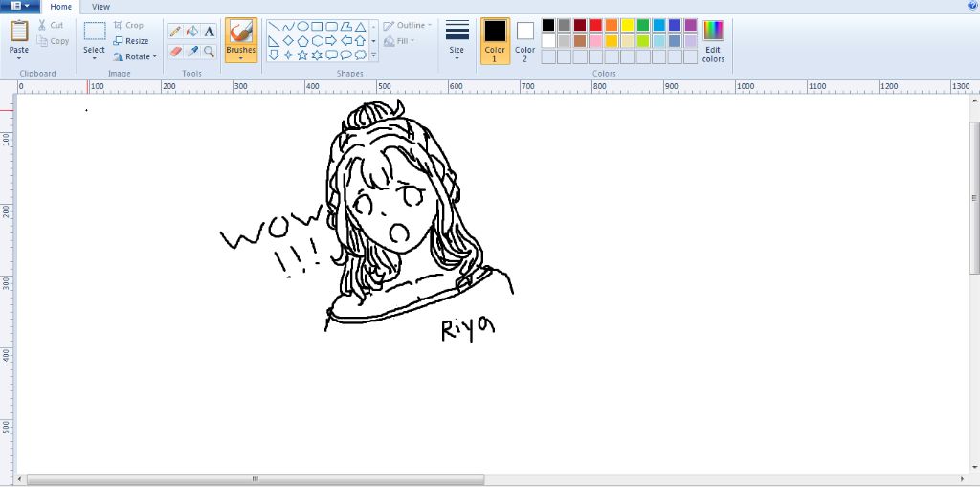The width and height of the screenshot is (980, 487).
Task: Click the Shapes gallery scroll-up arrow
Action: click(374, 26)
